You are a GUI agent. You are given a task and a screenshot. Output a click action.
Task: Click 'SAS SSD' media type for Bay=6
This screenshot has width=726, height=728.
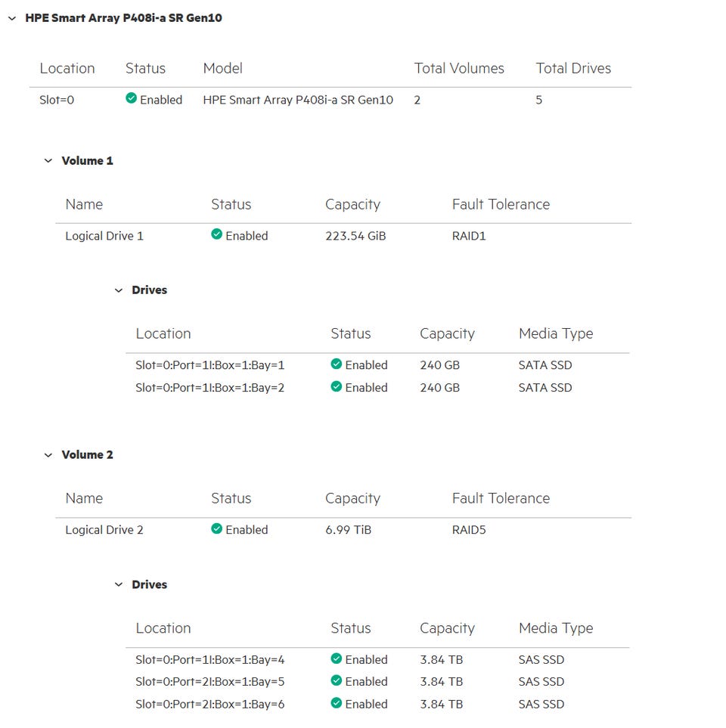pyautogui.click(x=541, y=705)
